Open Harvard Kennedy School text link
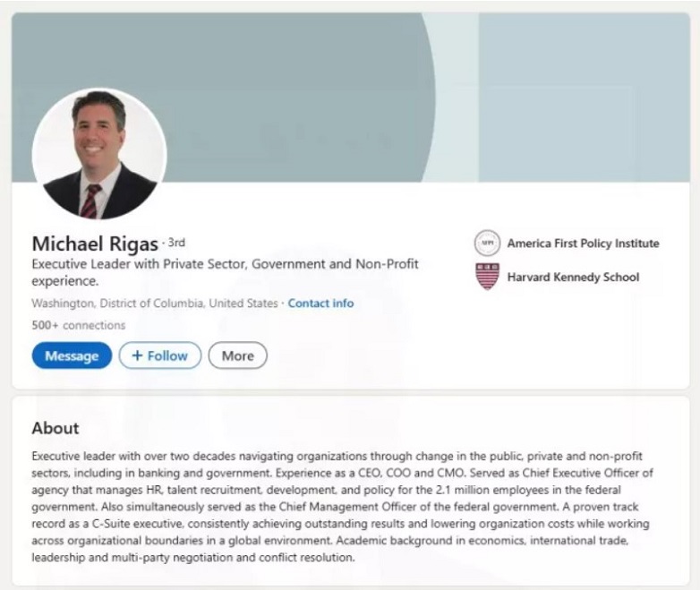The image size is (700, 590). [x=573, y=277]
